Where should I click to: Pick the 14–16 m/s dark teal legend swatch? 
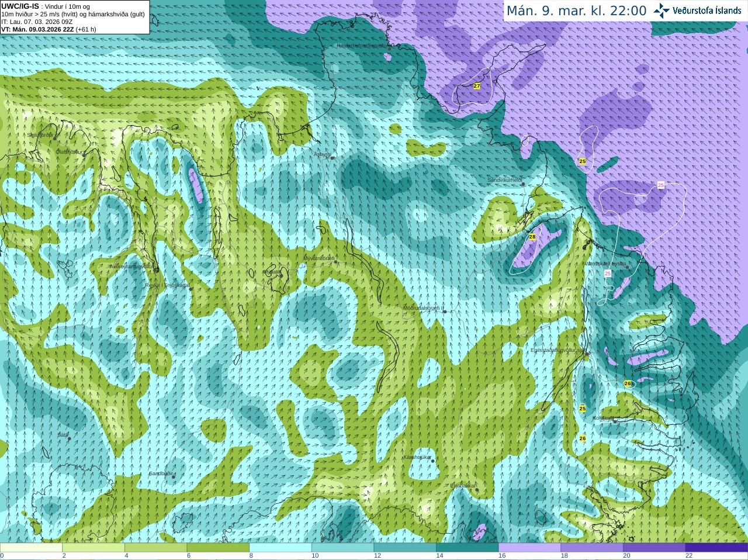(467, 548)
